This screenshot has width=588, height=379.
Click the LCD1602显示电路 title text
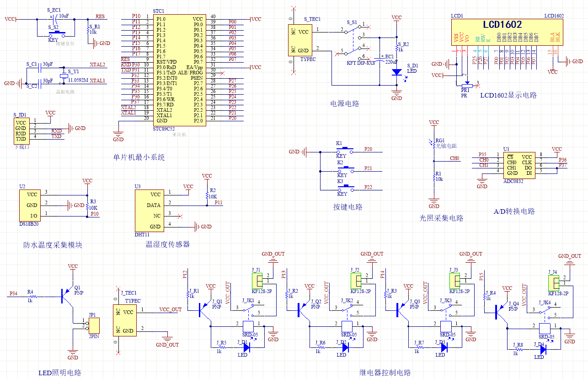[508, 95]
